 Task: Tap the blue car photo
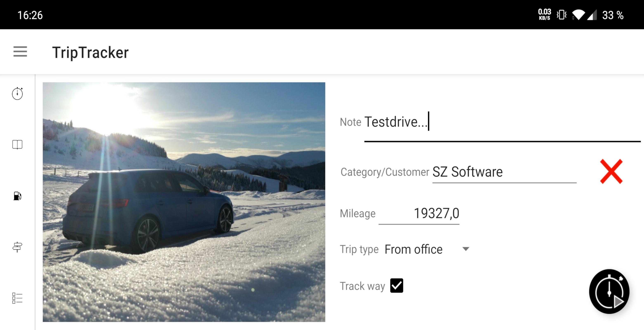(x=184, y=202)
